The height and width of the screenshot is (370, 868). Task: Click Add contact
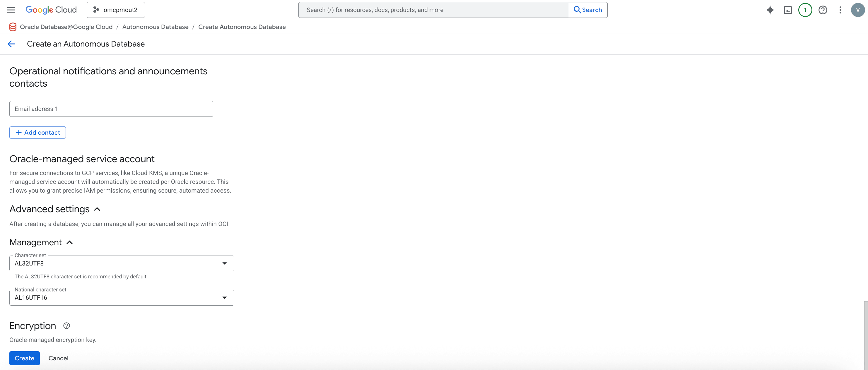(37, 132)
